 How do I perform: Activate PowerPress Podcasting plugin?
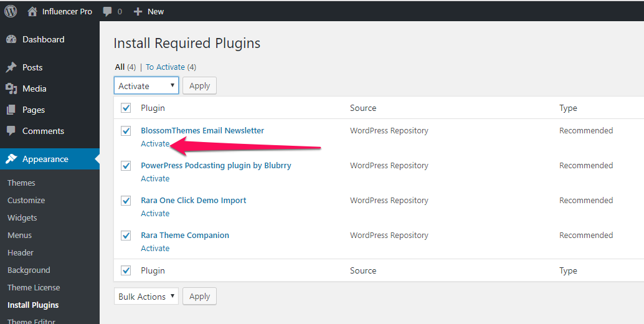[155, 179]
